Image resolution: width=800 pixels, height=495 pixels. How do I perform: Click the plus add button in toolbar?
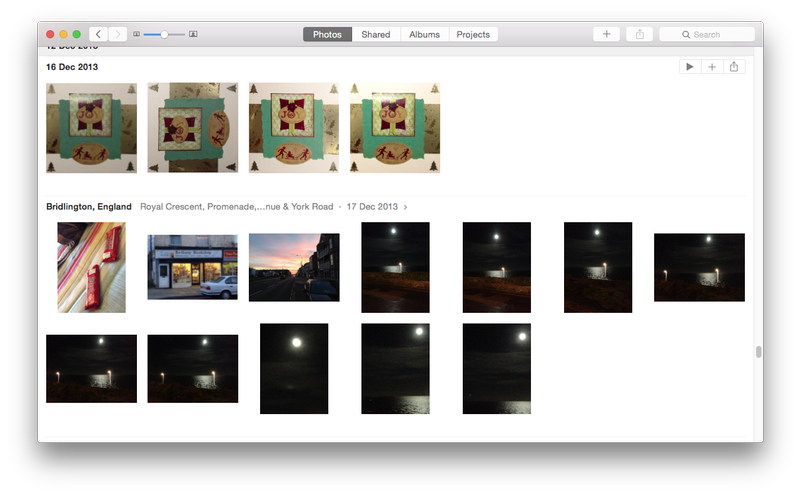pos(606,34)
